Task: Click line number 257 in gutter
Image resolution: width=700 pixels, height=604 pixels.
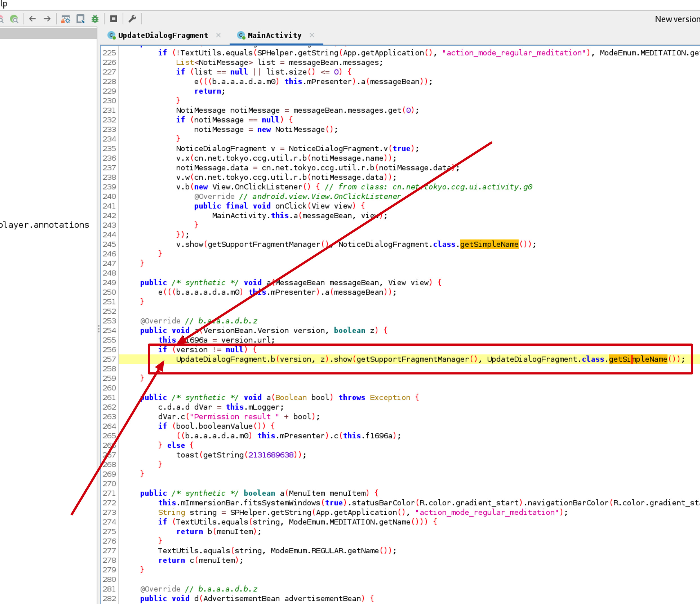Action: point(109,359)
